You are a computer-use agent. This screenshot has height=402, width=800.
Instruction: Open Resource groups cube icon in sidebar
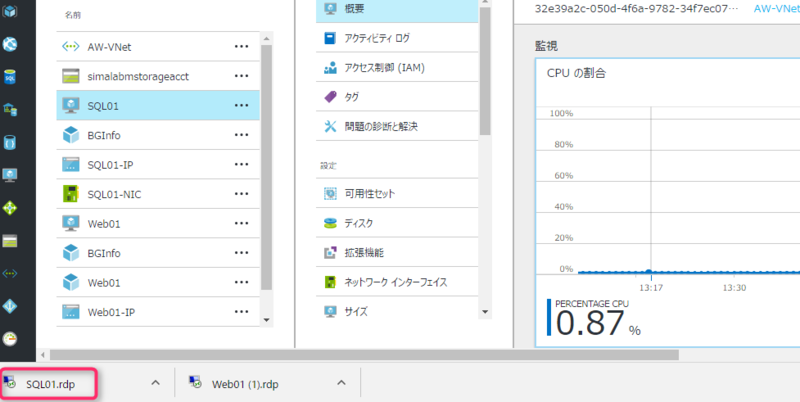tap(10, 12)
